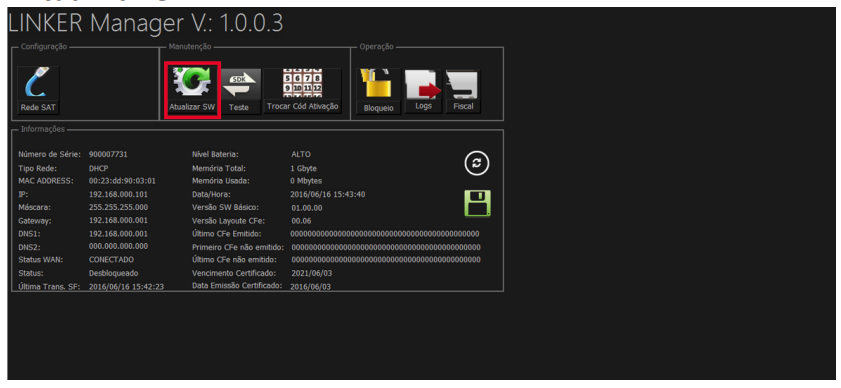Select DNS2 value 000.000.000.000
841x388 pixels.
(118, 246)
